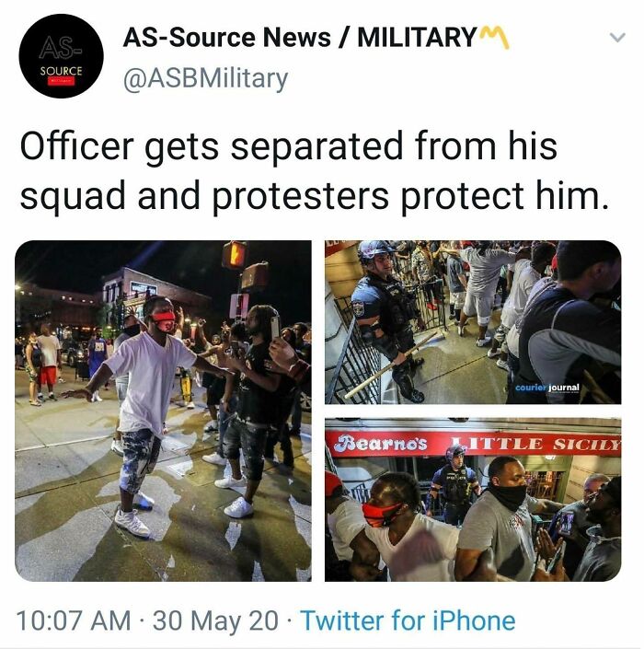Open the Bearno's storefront photo of linked arms

tap(473, 500)
